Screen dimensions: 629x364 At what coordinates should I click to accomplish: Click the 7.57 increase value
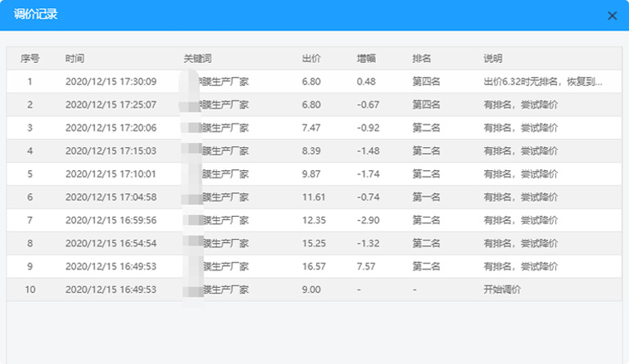[x=366, y=267]
